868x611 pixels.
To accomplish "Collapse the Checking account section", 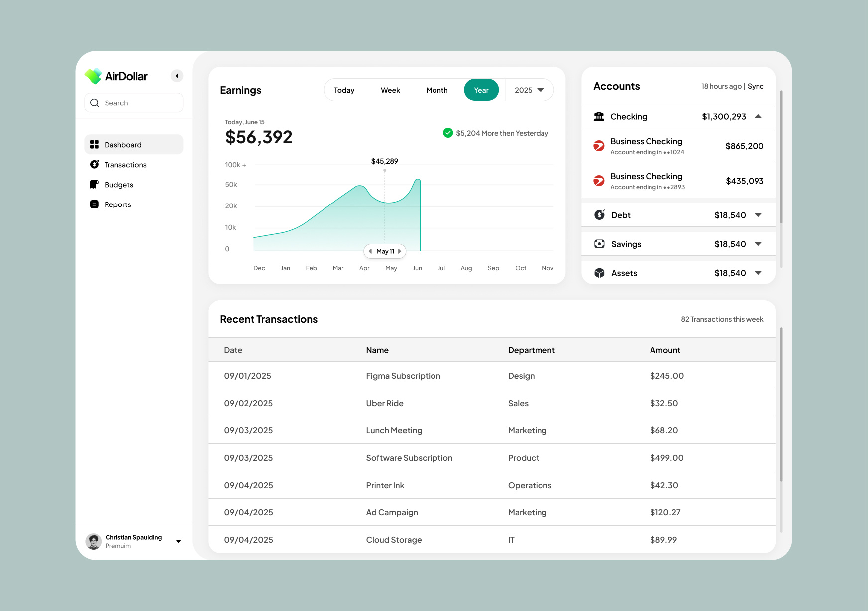I will (759, 116).
